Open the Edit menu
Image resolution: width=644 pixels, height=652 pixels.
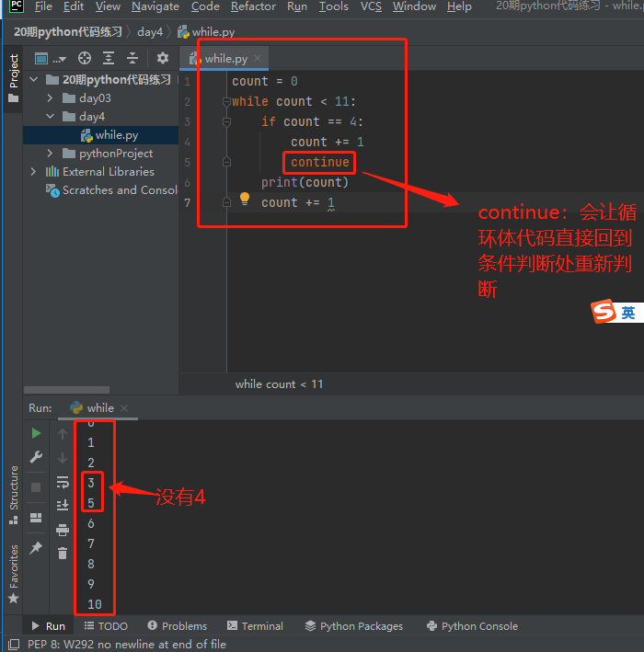click(x=74, y=6)
